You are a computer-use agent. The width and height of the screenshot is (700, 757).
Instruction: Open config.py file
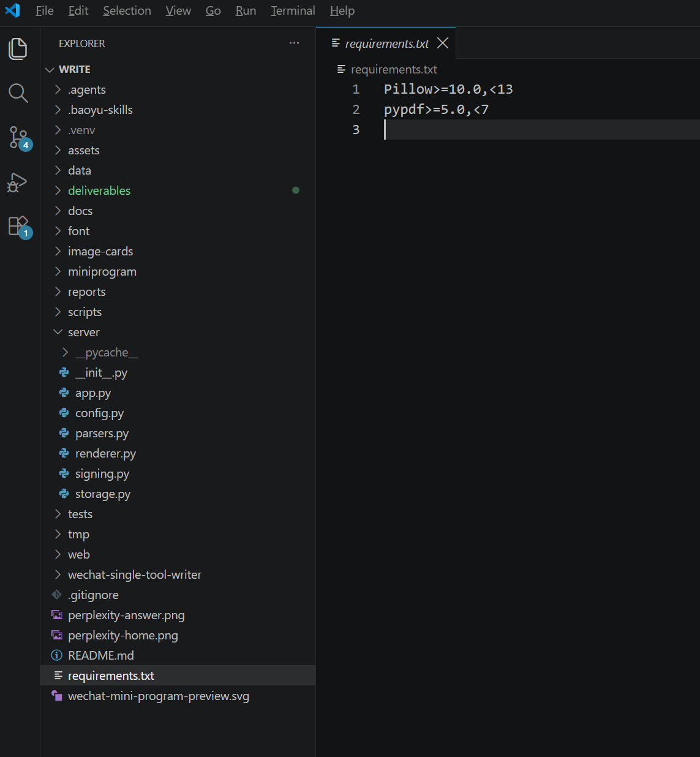click(178, 413)
